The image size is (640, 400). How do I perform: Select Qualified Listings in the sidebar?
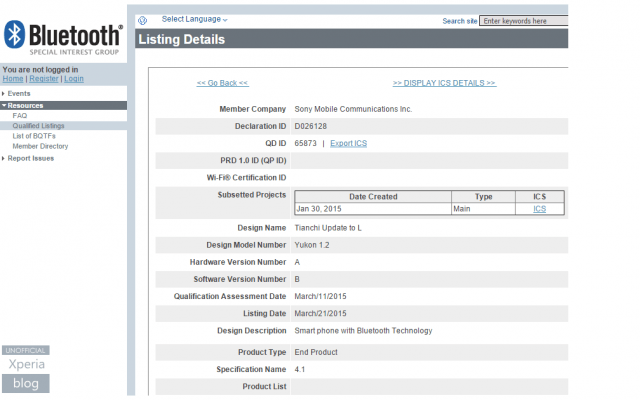(38, 126)
